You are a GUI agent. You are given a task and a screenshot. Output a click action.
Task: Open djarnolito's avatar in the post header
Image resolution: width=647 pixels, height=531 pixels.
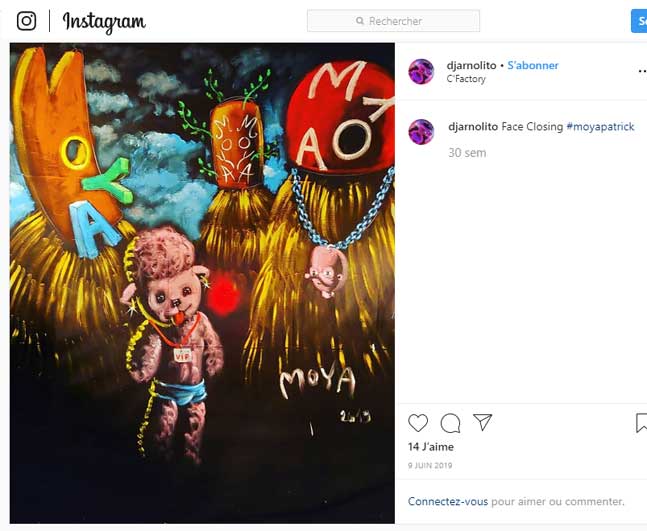tap(421, 71)
